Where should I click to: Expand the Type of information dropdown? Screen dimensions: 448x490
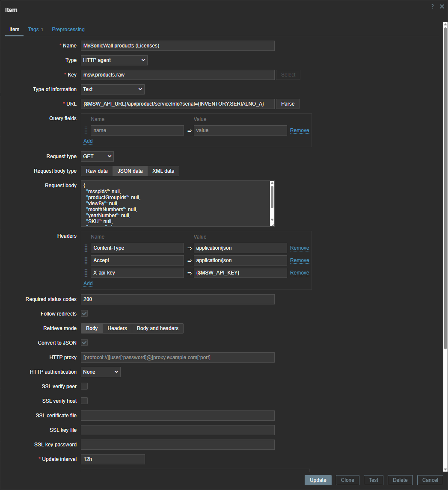(x=113, y=89)
